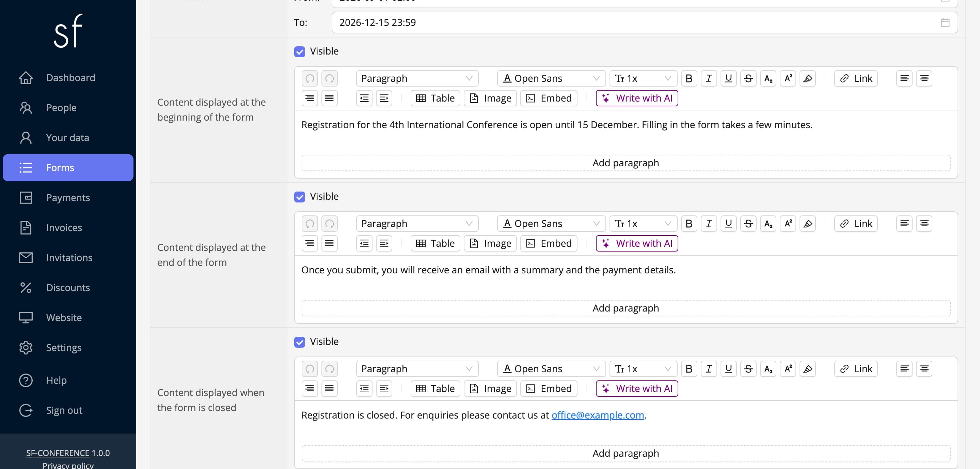Open the calendar picker for the To date
This screenshot has width=980, height=469.
[x=945, y=22]
